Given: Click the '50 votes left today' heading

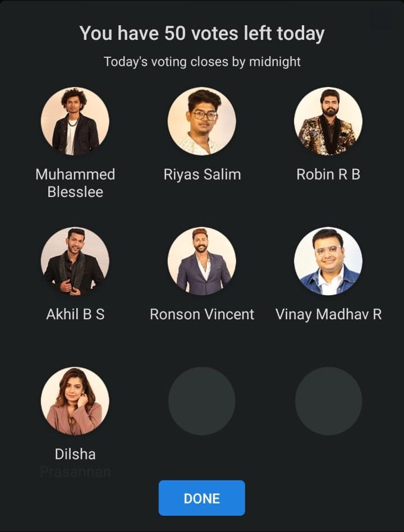Looking at the screenshot, I should (x=202, y=33).
